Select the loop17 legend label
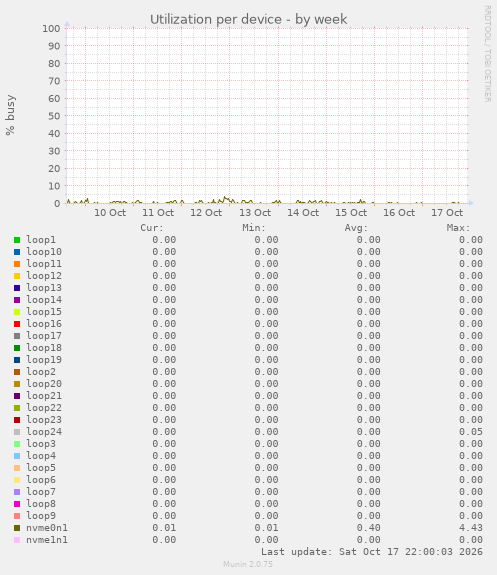 (x=44, y=336)
